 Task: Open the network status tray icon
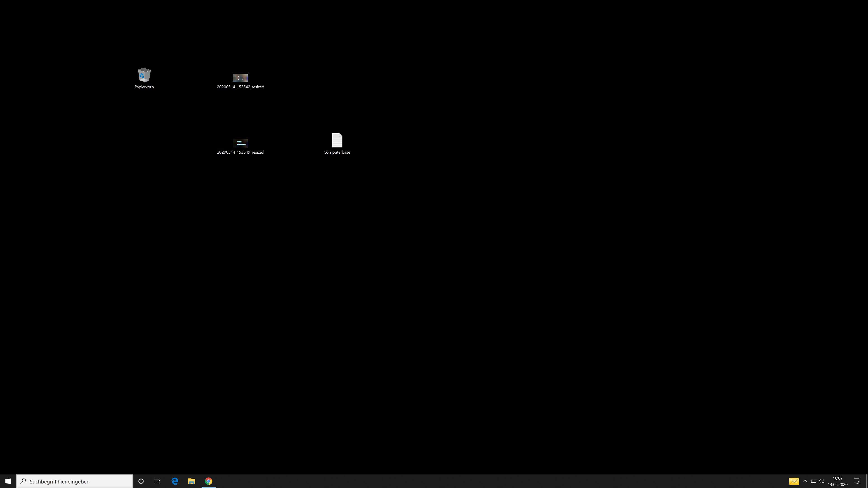pos(813,481)
